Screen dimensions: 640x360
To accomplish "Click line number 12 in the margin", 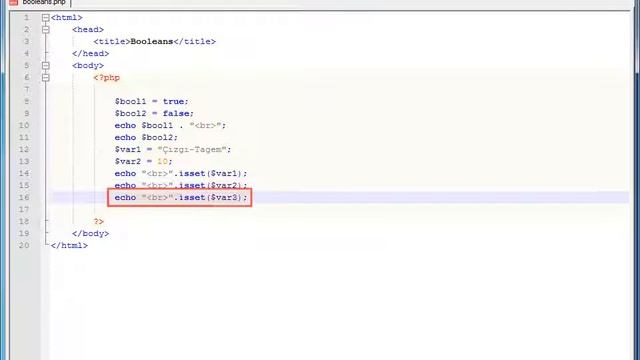I will coord(24,149).
